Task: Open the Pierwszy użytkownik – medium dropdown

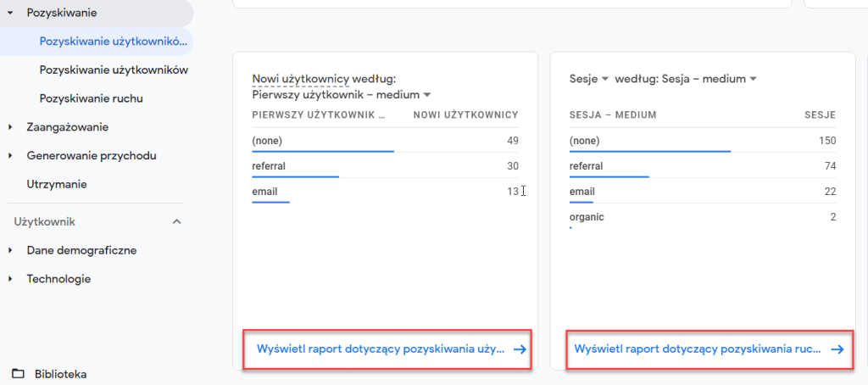Action: click(427, 94)
